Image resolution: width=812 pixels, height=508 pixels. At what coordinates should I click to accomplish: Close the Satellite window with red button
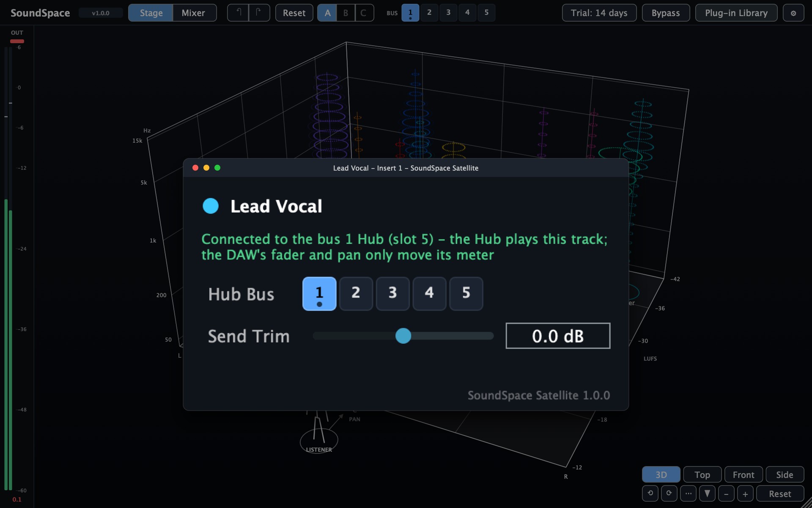pos(195,168)
